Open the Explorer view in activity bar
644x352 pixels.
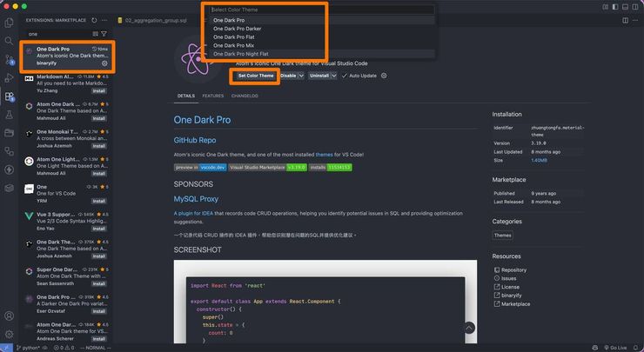(9, 23)
